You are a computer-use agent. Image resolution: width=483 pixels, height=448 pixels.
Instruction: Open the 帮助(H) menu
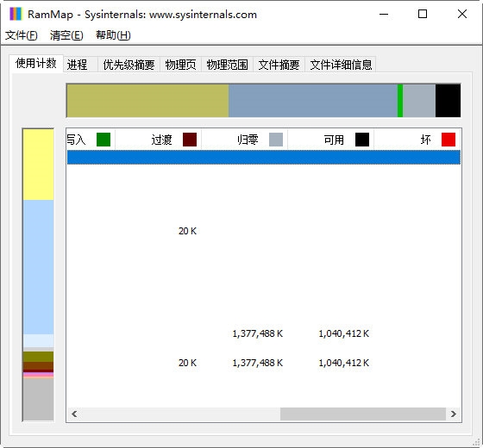113,35
